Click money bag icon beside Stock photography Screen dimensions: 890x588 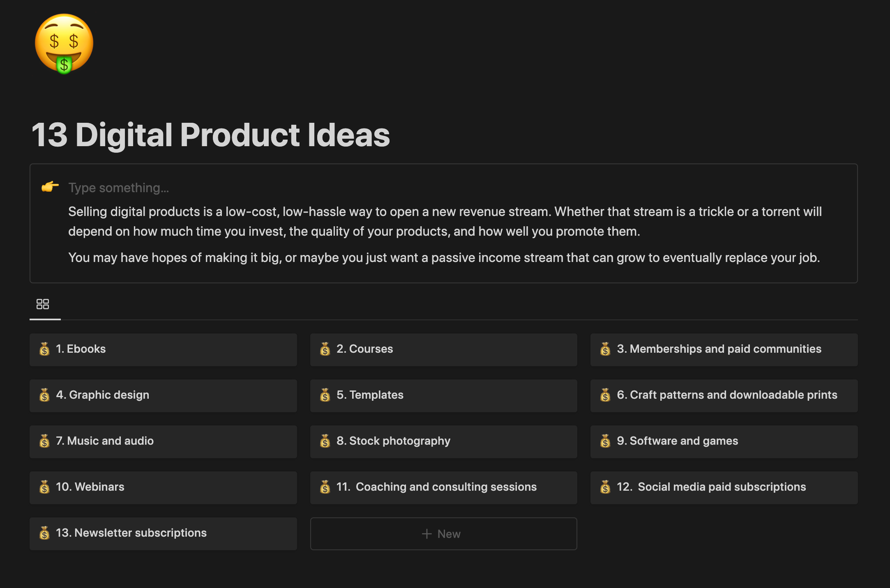click(325, 441)
